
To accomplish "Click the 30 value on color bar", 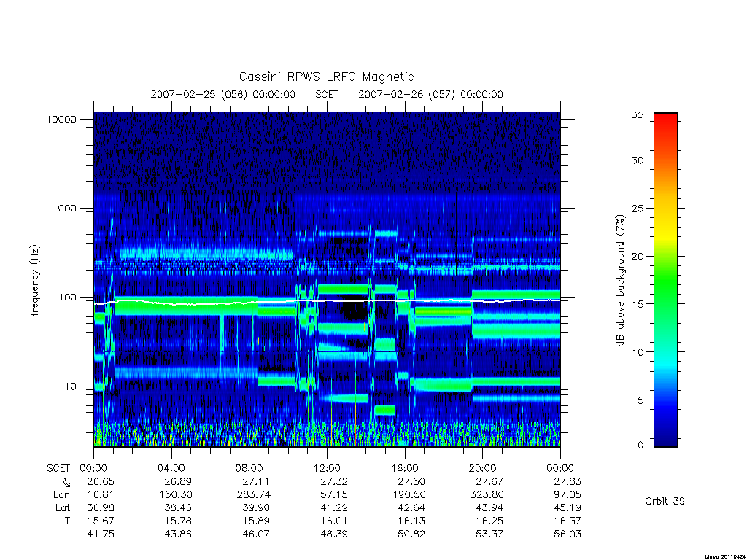I will click(637, 160).
